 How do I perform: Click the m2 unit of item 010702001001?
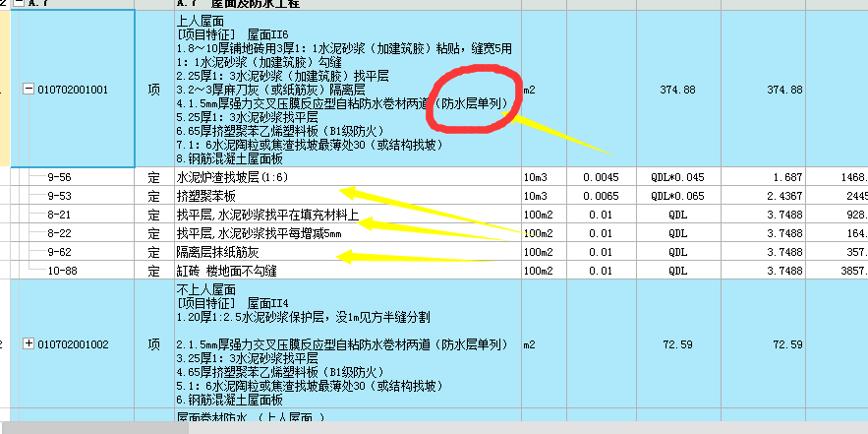529,90
